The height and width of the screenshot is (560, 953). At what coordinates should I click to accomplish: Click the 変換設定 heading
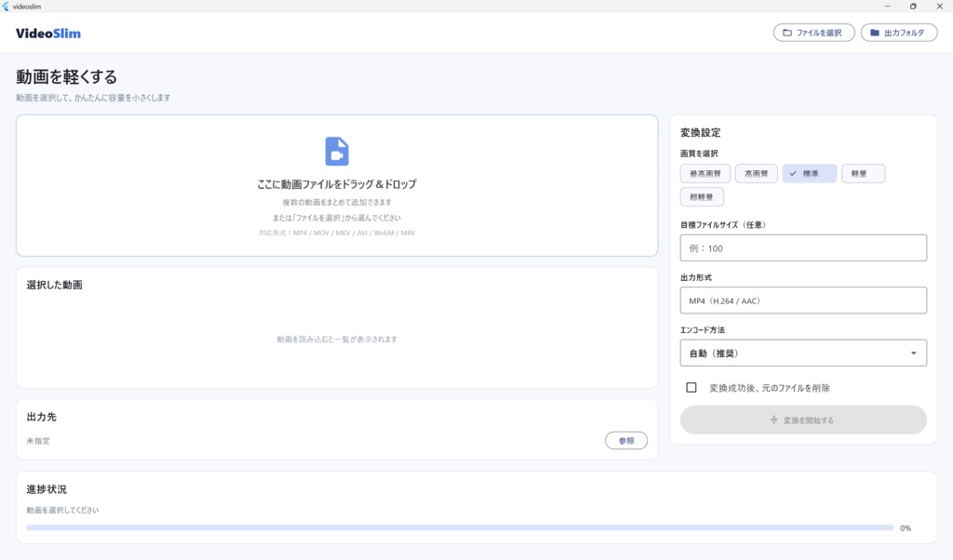(x=700, y=132)
